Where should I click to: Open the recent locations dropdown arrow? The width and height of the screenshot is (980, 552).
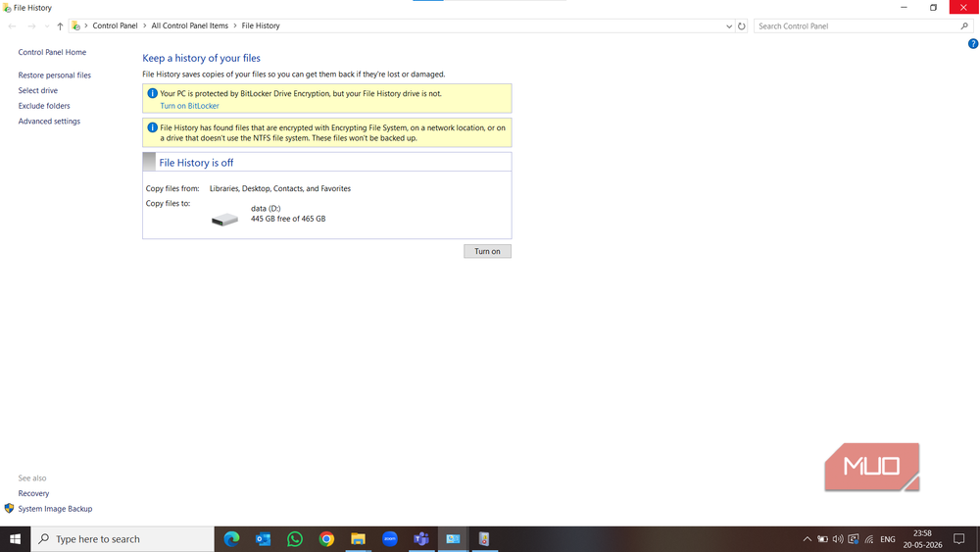(x=47, y=26)
